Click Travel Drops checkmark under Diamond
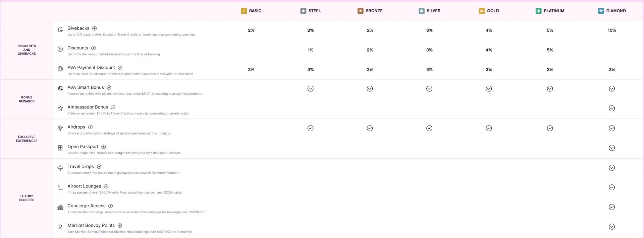Image resolution: width=644 pixels, height=238 pixels. coord(612,168)
